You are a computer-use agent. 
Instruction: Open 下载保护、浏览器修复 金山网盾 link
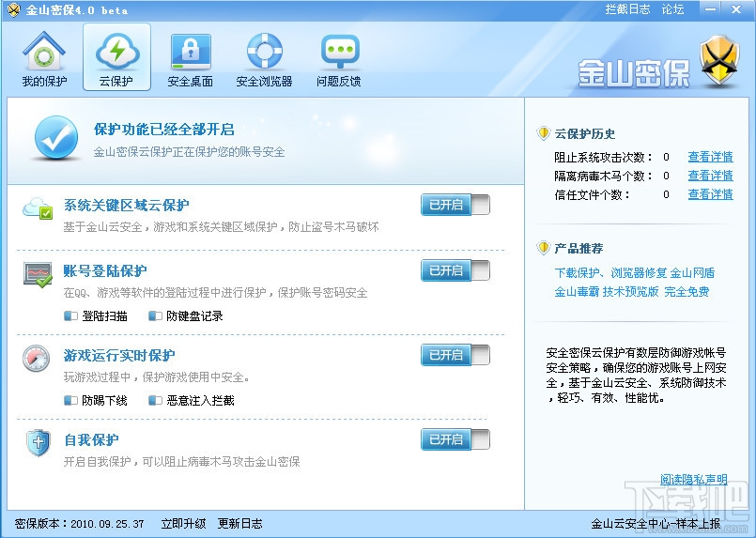coord(635,273)
